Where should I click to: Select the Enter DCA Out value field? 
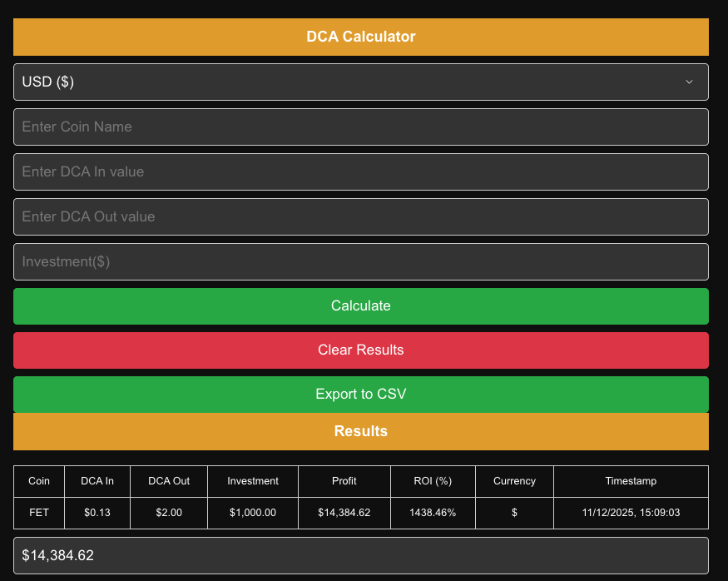360,216
